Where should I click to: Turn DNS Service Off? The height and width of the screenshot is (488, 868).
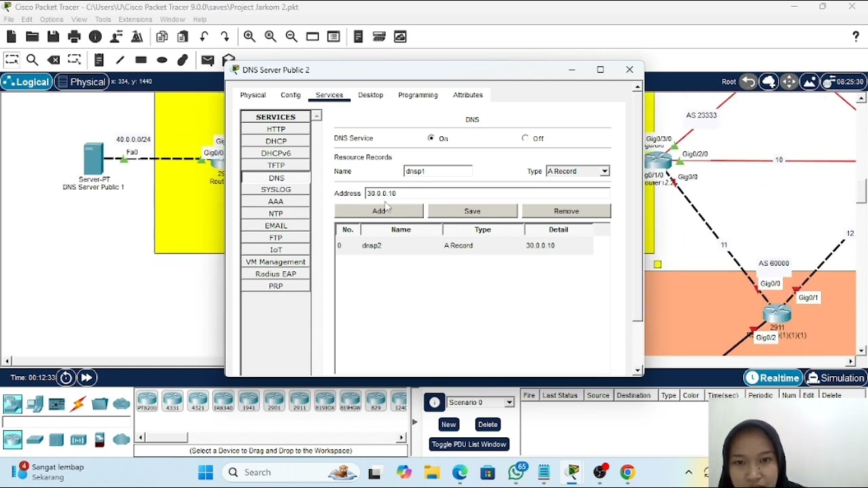tap(526, 138)
